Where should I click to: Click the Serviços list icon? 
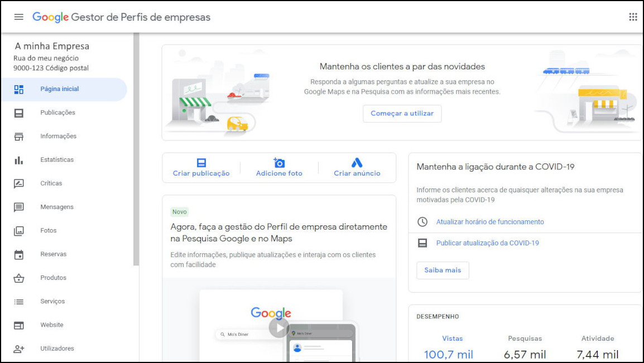point(19,302)
